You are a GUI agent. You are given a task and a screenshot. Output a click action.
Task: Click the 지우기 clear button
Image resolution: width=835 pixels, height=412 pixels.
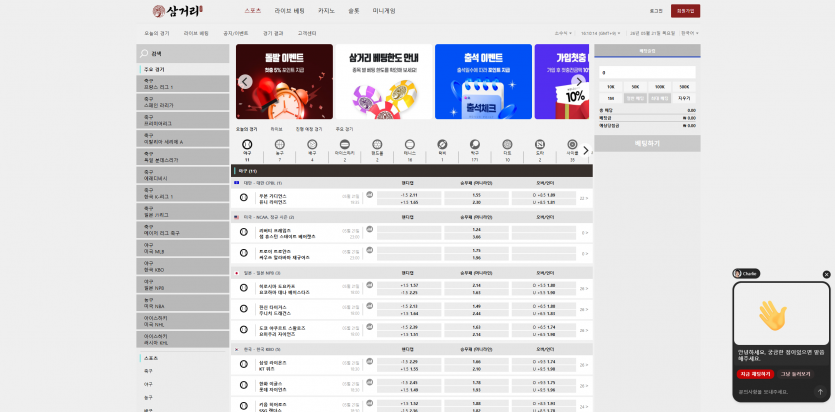[x=684, y=98]
